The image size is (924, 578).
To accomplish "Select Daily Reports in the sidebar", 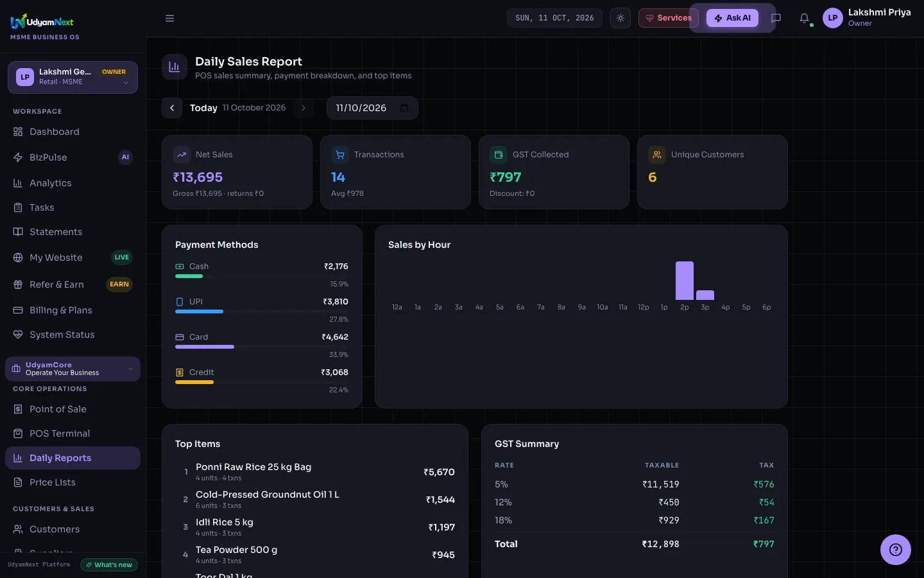I will (73, 458).
